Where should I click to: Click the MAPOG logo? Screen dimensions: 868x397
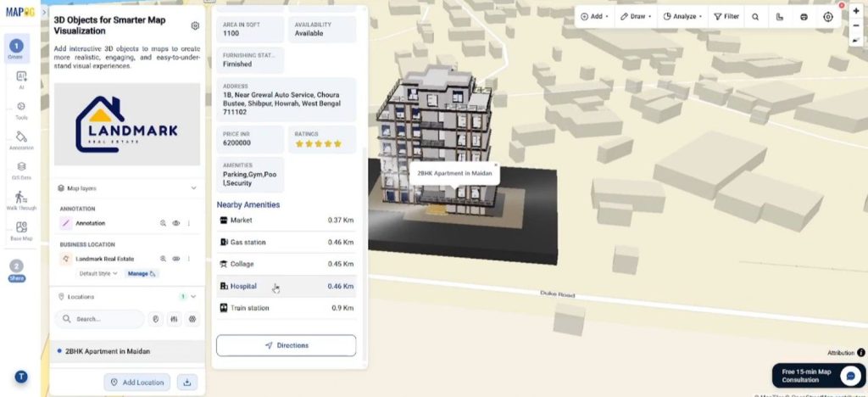[x=20, y=12]
